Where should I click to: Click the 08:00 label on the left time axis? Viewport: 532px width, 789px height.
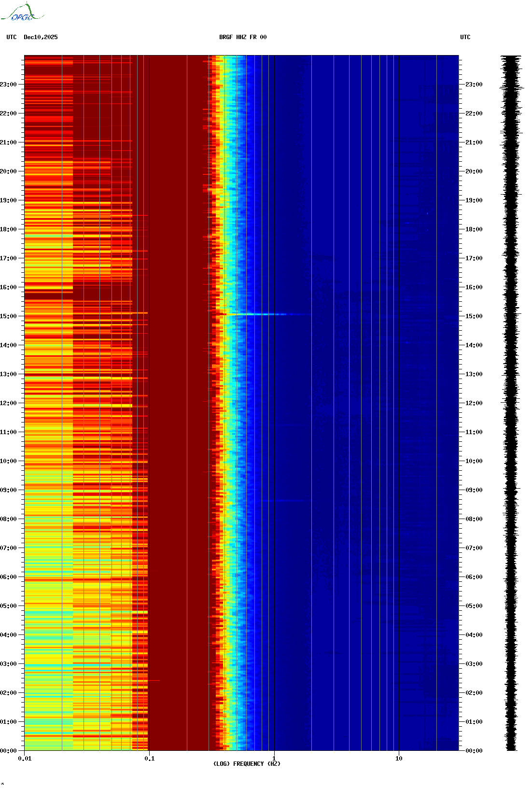(x=8, y=519)
